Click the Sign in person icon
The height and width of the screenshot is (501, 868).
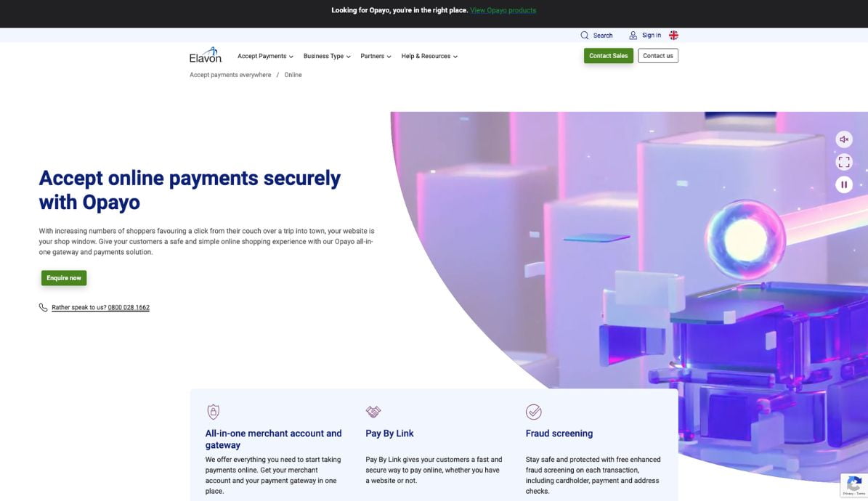tap(633, 35)
